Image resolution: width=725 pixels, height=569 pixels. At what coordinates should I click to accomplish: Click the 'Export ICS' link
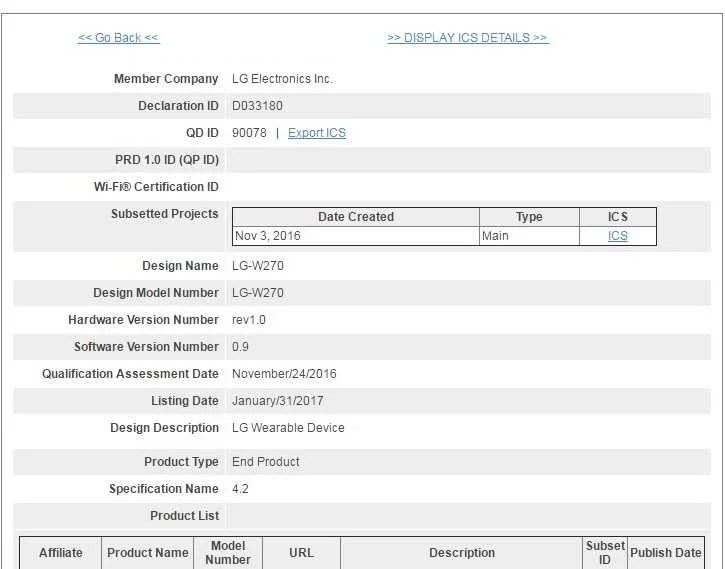(x=317, y=133)
